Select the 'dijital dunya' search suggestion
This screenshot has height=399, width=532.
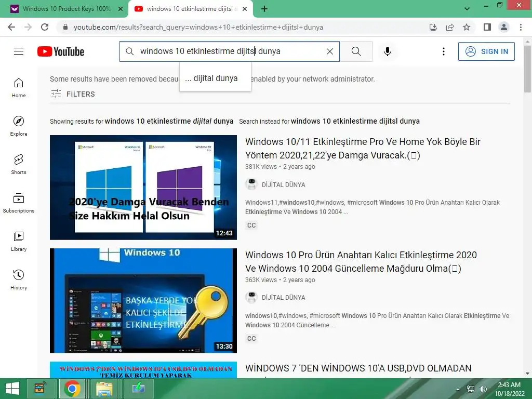[215, 78]
